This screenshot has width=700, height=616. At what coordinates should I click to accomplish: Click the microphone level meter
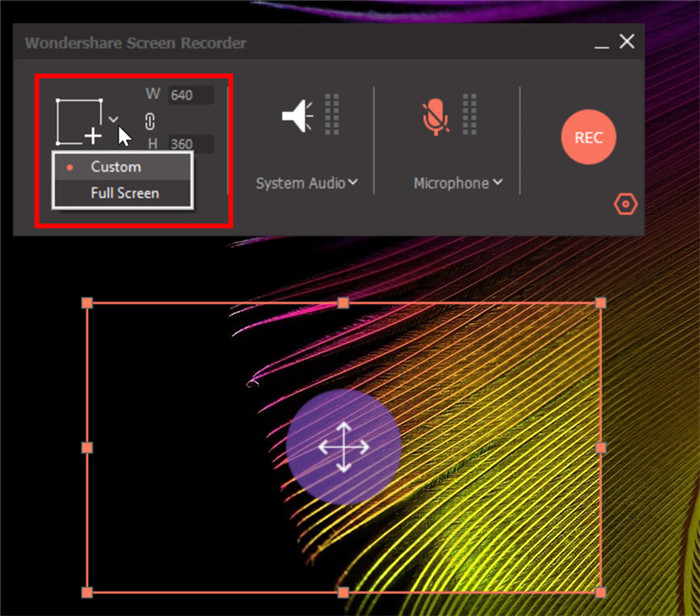click(x=469, y=114)
